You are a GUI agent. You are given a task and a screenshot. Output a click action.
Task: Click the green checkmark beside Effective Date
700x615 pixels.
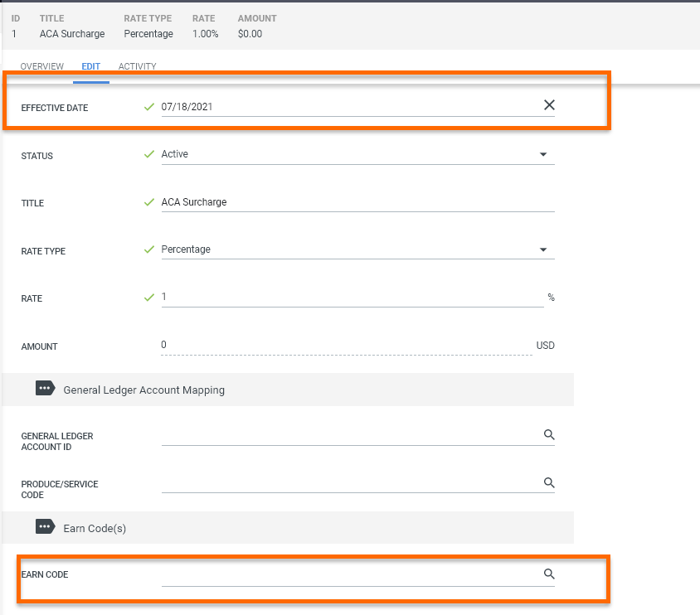[149, 107]
